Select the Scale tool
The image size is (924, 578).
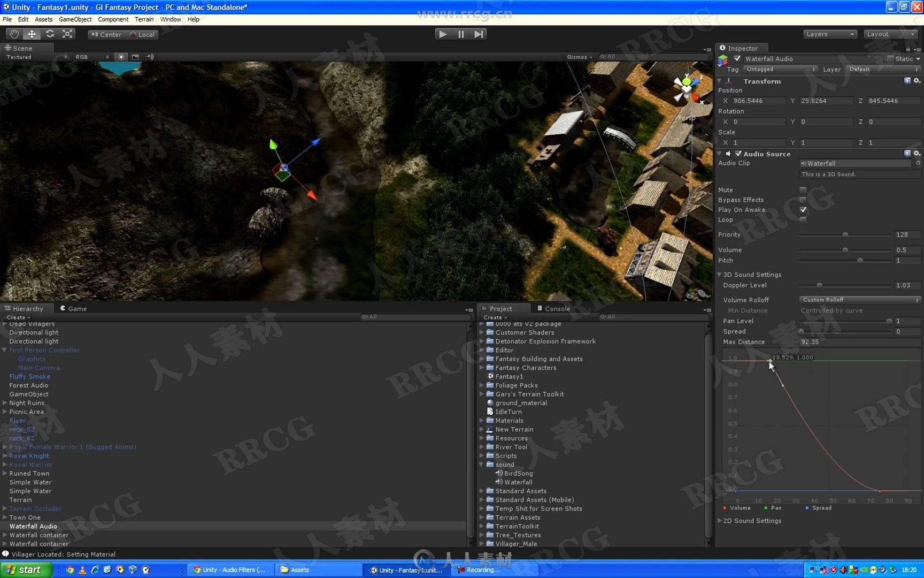click(67, 34)
